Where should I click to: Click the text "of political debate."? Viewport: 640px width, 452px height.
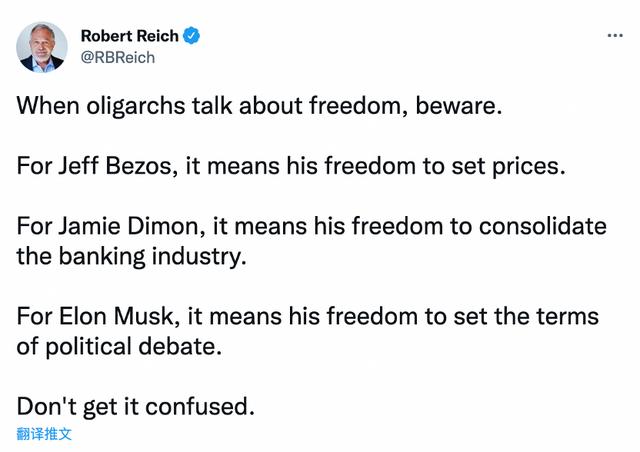[117, 347]
